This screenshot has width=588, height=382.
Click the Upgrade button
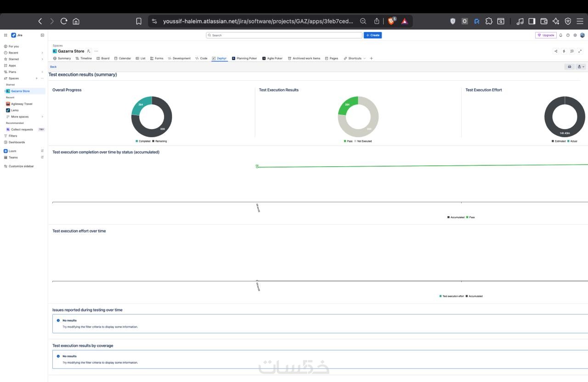point(546,35)
